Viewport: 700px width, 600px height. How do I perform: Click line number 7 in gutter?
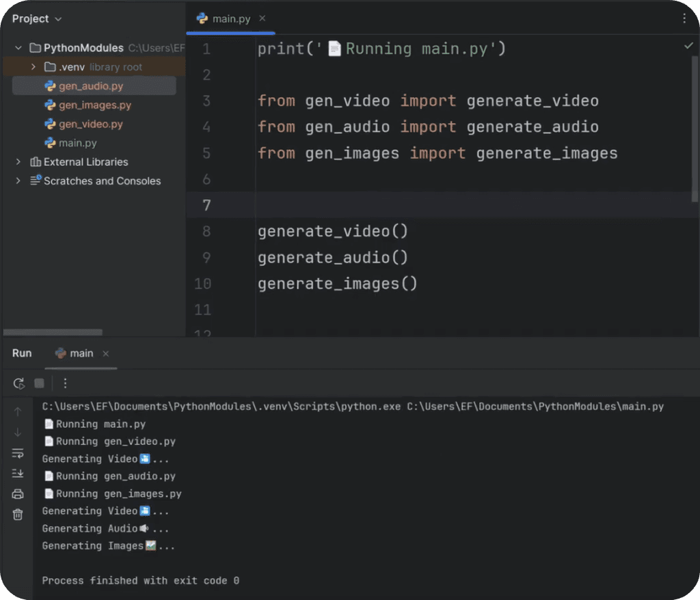coord(206,206)
